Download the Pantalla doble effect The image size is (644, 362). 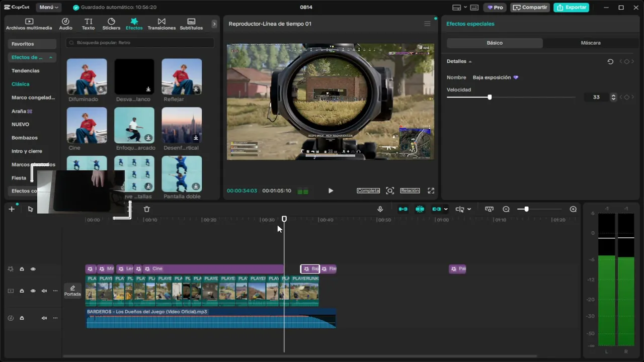[x=196, y=186]
